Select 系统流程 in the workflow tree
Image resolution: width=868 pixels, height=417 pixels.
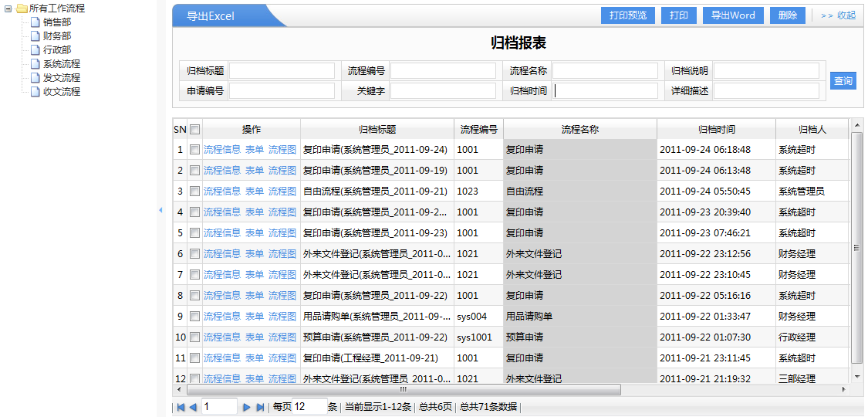pos(62,64)
